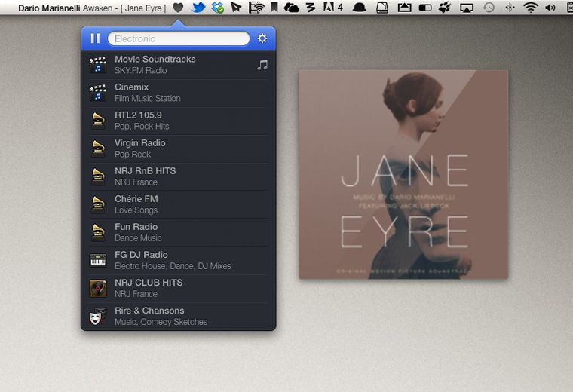
Task: Open the Twitter bird menu bar icon
Action: (x=198, y=8)
